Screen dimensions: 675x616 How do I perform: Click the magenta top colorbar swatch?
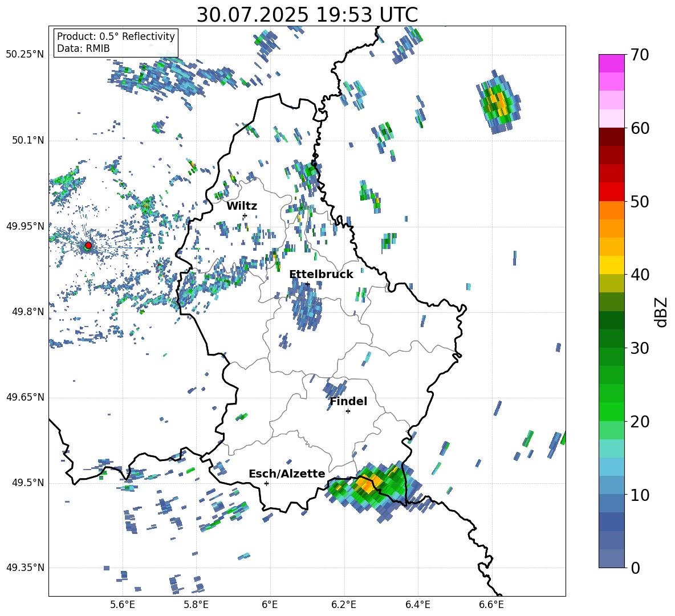click(x=611, y=64)
